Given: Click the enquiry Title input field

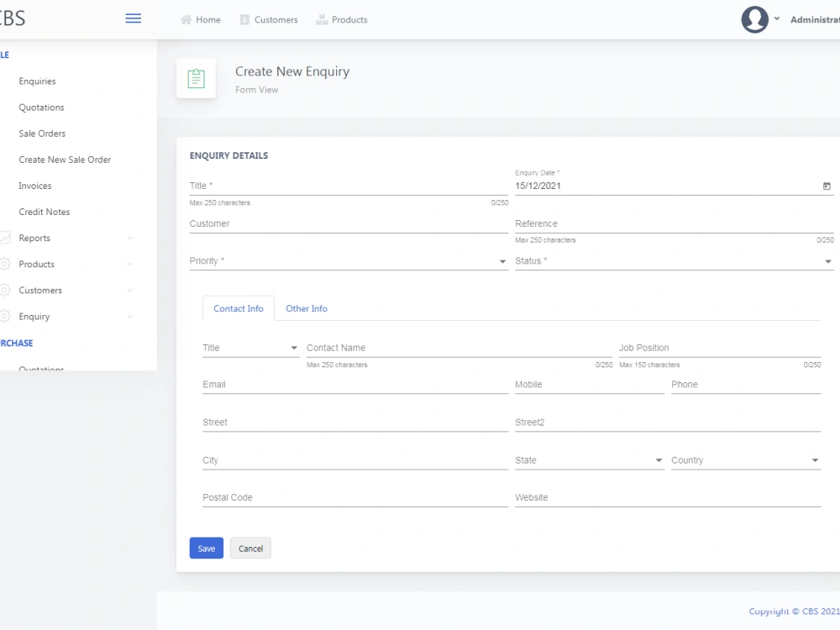Looking at the screenshot, I should (x=349, y=186).
